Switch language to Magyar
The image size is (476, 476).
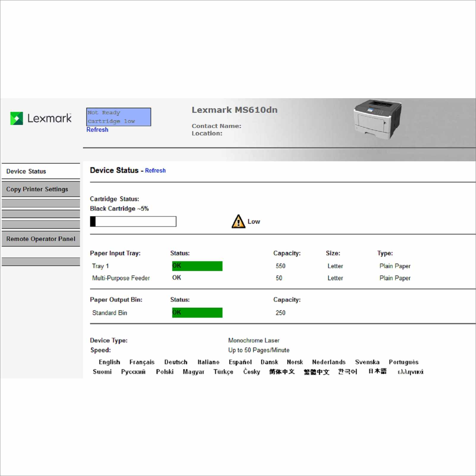pos(193,372)
